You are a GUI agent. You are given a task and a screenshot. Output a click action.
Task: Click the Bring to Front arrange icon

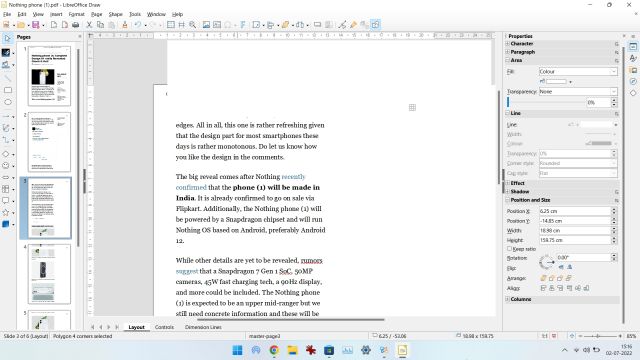tap(544, 278)
